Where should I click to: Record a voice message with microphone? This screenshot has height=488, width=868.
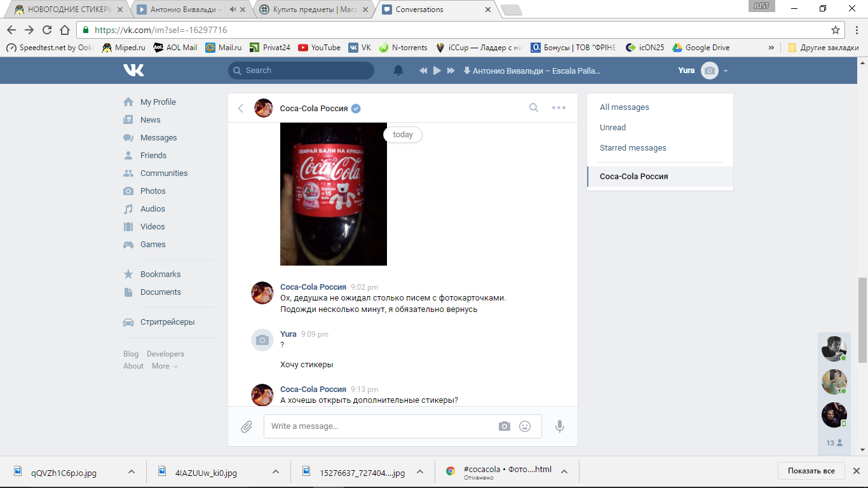[x=560, y=426]
